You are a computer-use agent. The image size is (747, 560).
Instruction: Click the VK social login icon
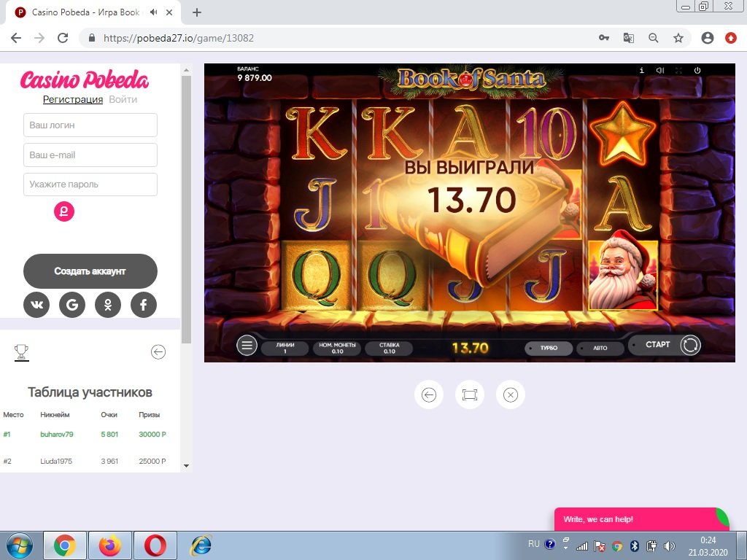tap(36, 305)
